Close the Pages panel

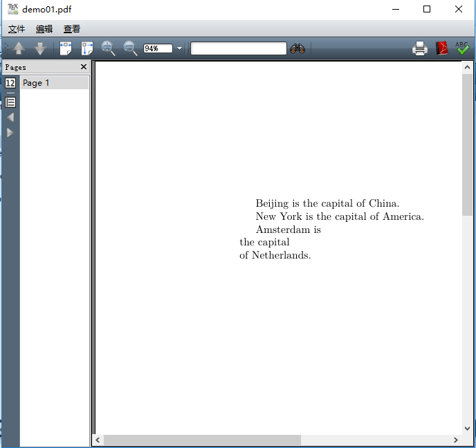pos(84,67)
